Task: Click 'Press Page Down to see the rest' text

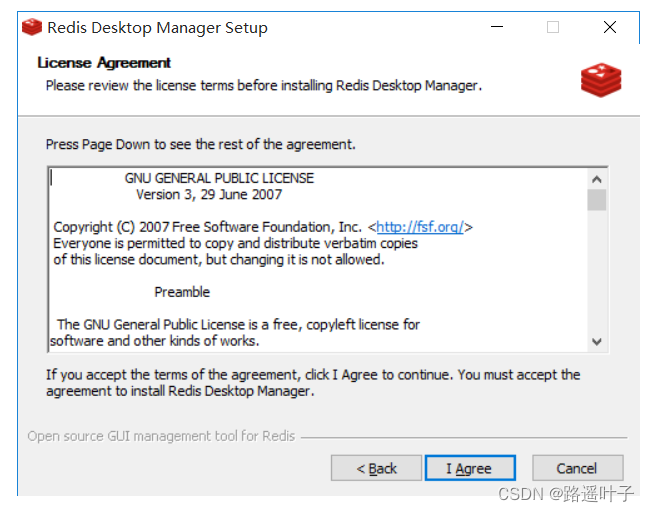Action: (x=201, y=144)
